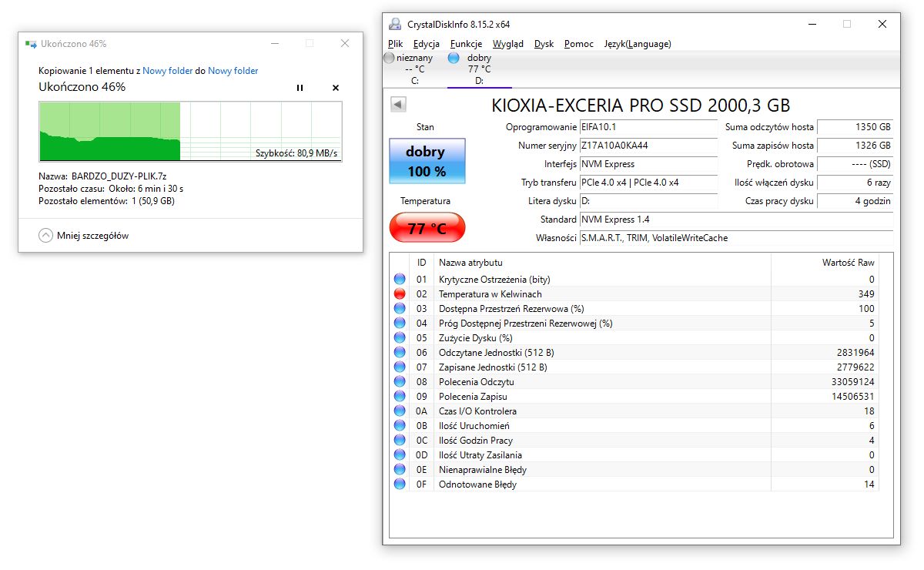Screen dimensions: 924x570
Task: Select the C: nieznany disk tab
Action: 413,69
